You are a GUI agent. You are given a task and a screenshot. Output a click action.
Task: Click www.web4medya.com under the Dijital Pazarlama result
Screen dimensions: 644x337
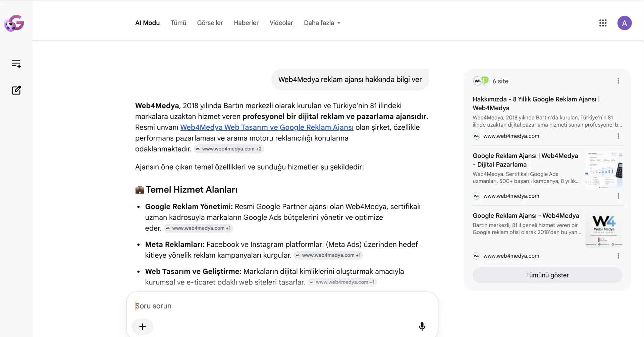pyautogui.click(x=511, y=196)
